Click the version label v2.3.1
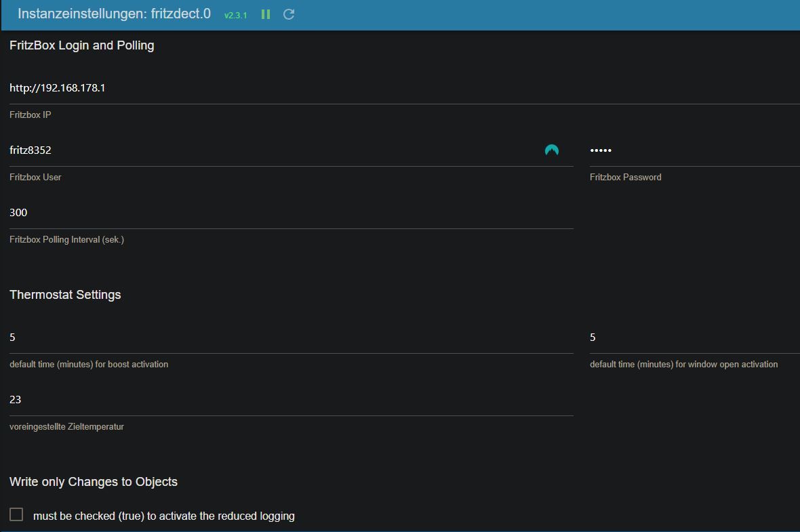This screenshot has height=532, width=800. tap(236, 16)
